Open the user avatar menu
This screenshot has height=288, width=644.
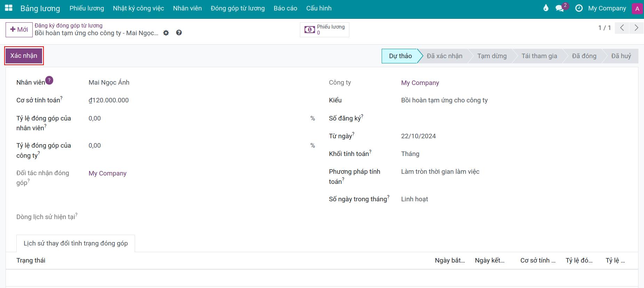click(x=637, y=8)
